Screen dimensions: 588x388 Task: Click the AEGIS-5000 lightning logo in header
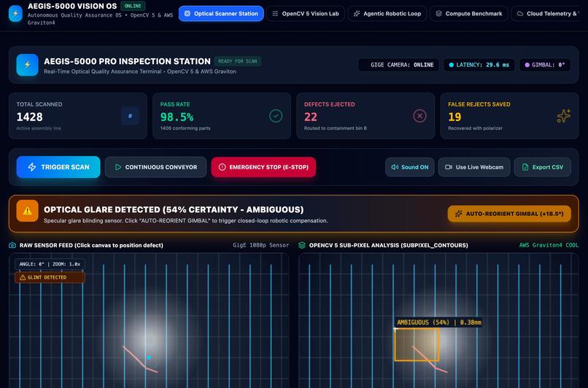pyautogui.click(x=15, y=14)
